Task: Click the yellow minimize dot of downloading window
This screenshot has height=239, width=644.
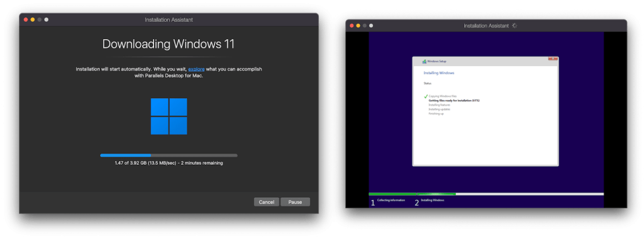Action: click(33, 19)
